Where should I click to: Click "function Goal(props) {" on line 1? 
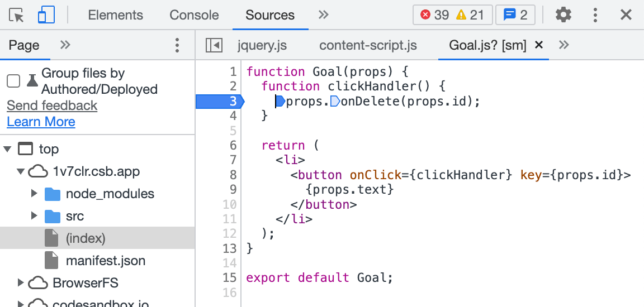coord(327,72)
